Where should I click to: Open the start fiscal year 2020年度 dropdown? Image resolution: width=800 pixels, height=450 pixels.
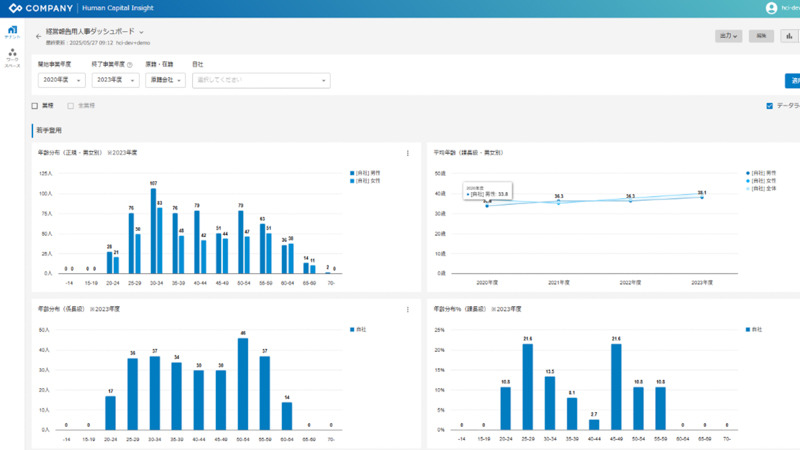point(61,80)
